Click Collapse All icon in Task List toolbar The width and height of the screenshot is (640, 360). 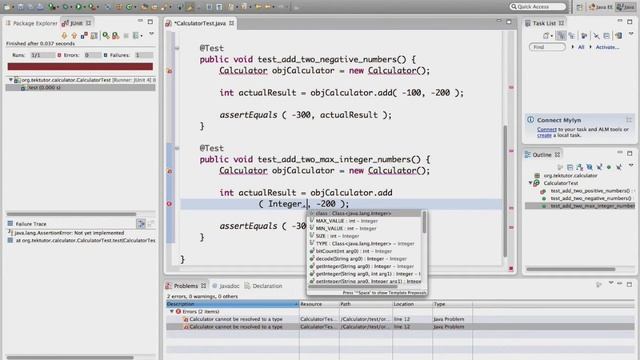pyautogui.click(x=607, y=36)
